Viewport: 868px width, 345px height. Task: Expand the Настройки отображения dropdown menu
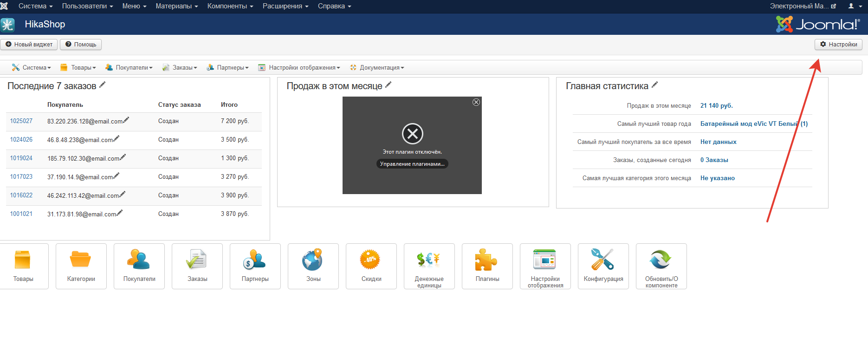(x=299, y=68)
